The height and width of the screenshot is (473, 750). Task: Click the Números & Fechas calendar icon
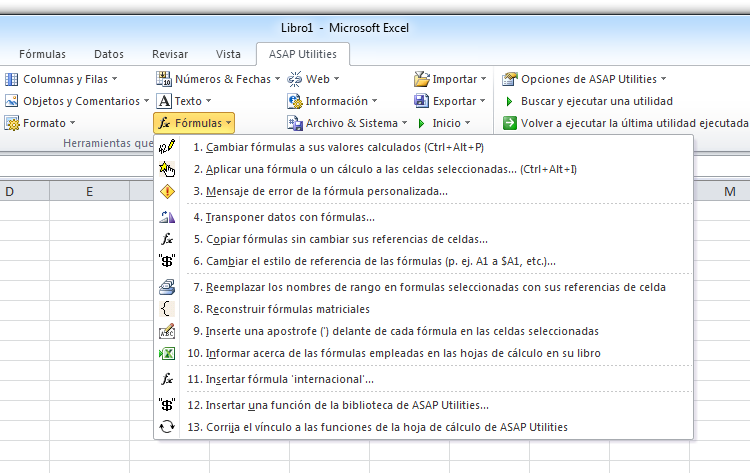(x=164, y=79)
